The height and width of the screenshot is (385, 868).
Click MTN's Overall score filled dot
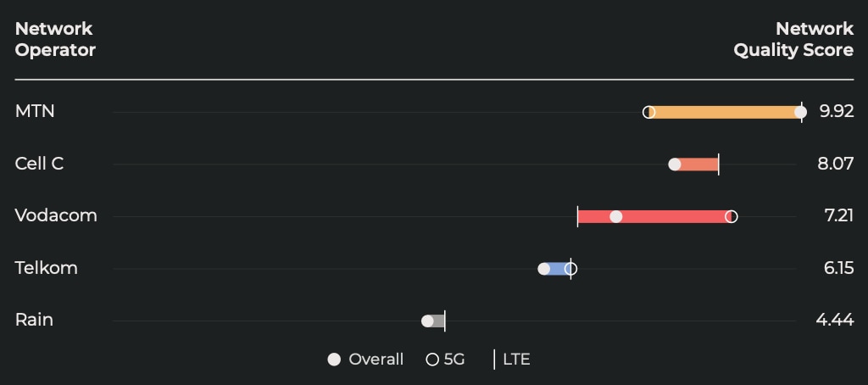(x=800, y=112)
